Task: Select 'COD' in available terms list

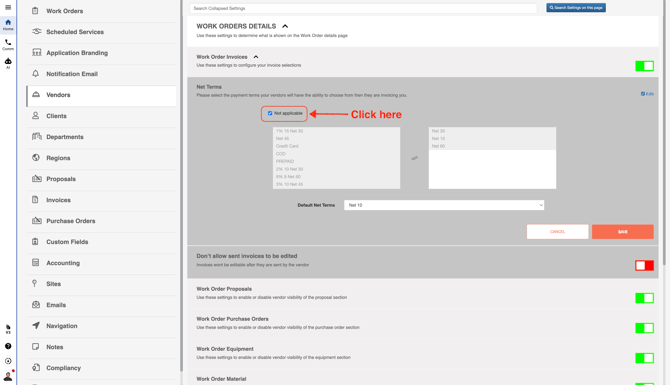Action: pyautogui.click(x=336, y=154)
